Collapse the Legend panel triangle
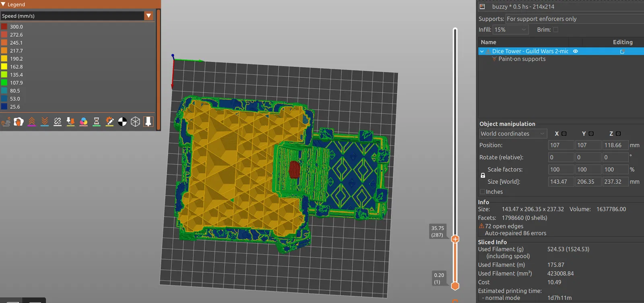644x303 pixels. tap(3, 4)
